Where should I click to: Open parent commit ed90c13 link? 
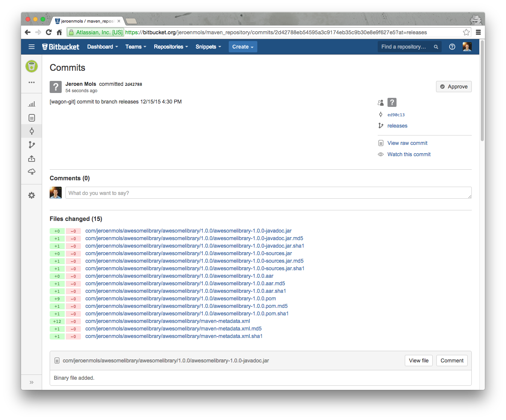396,115
